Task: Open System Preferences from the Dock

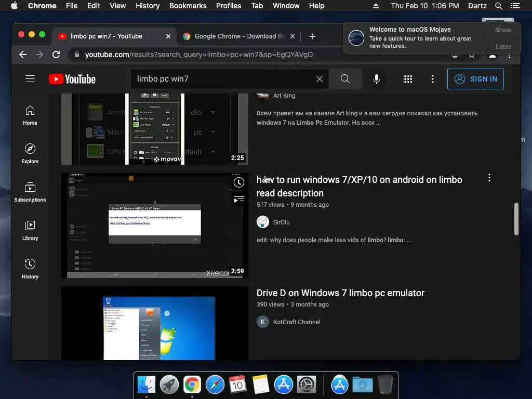Action: tap(307, 385)
